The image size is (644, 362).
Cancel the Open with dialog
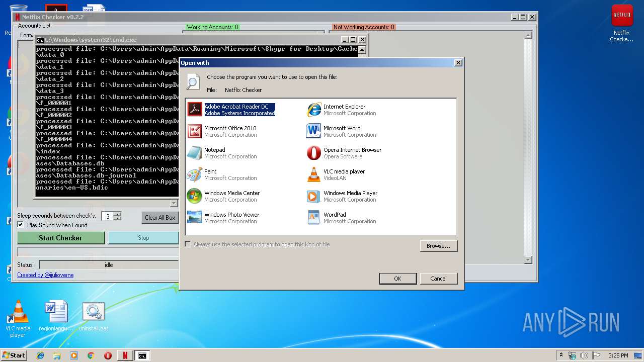click(x=438, y=279)
